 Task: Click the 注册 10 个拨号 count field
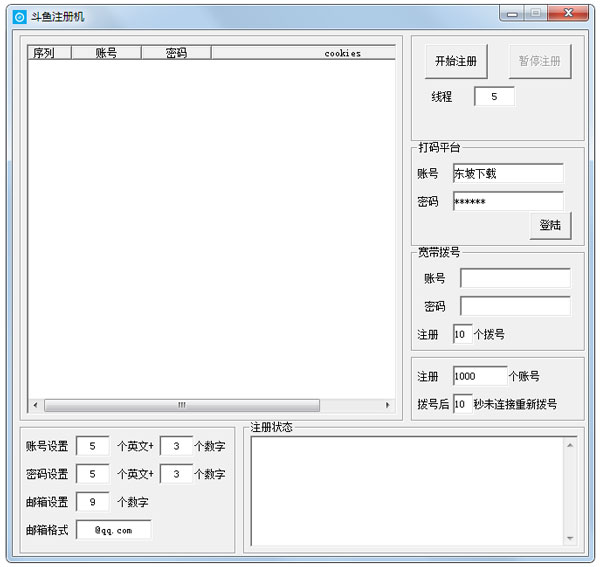[x=462, y=334]
